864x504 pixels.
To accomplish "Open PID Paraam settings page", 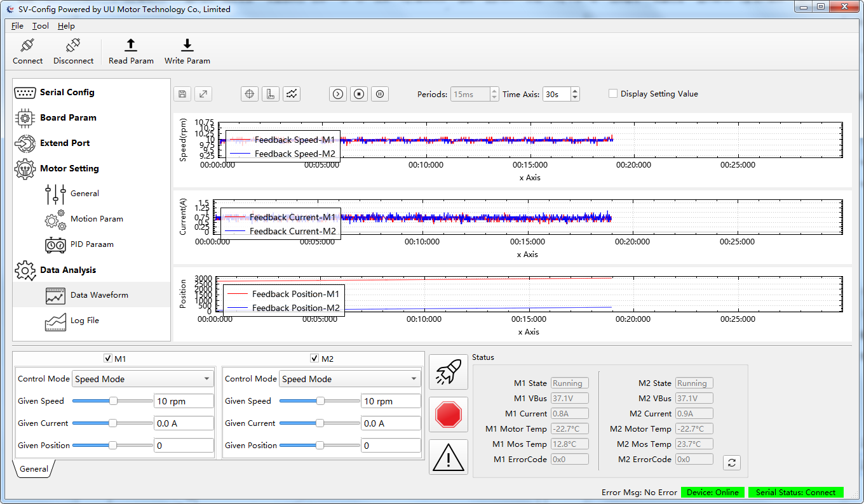I will tap(91, 244).
